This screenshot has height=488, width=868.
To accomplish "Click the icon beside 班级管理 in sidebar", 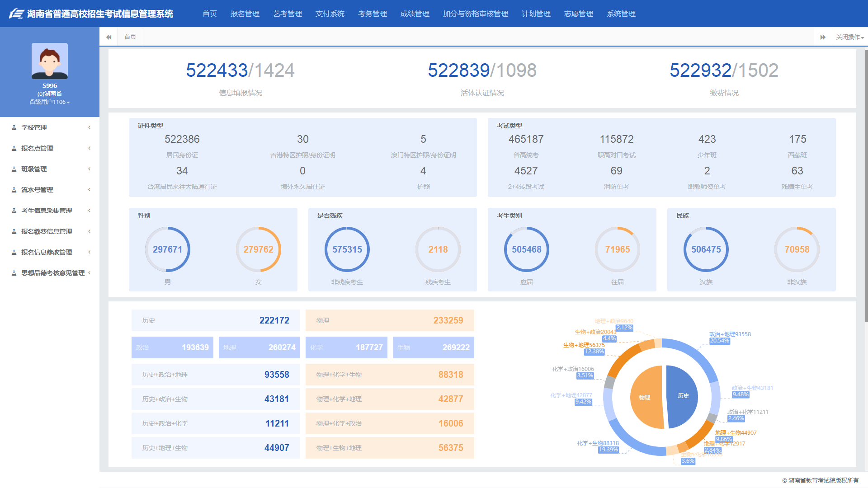I will point(14,169).
